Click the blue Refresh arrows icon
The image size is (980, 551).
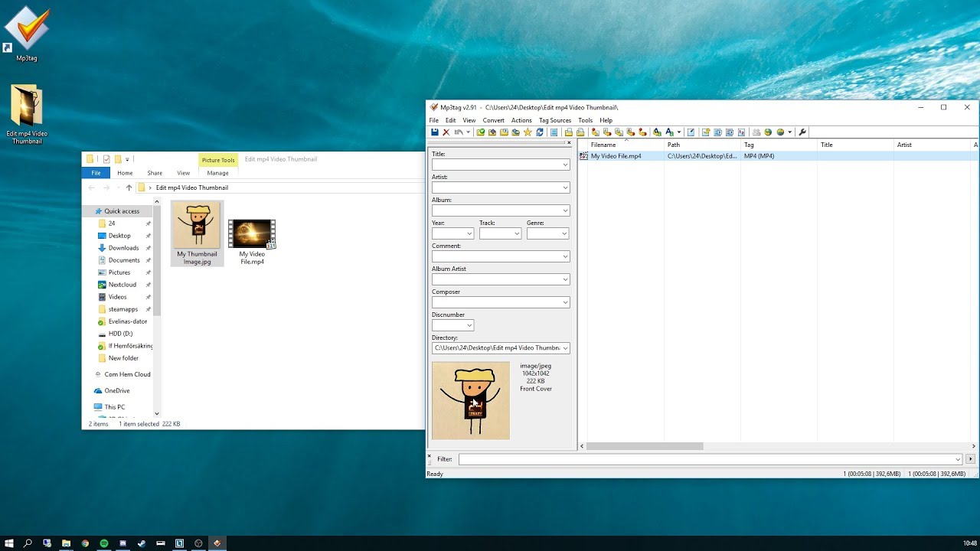pyautogui.click(x=540, y=132)
